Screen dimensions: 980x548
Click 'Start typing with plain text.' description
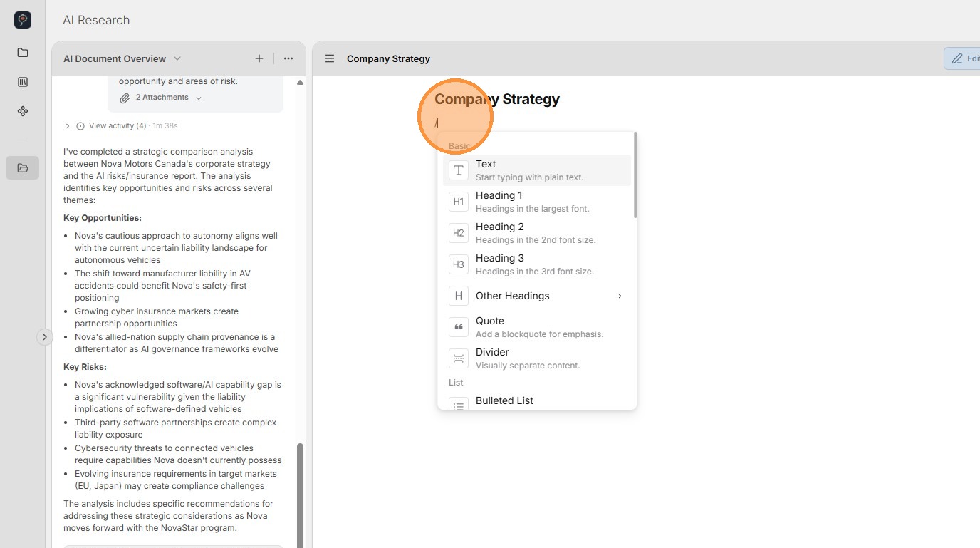(x=530, y=177)
